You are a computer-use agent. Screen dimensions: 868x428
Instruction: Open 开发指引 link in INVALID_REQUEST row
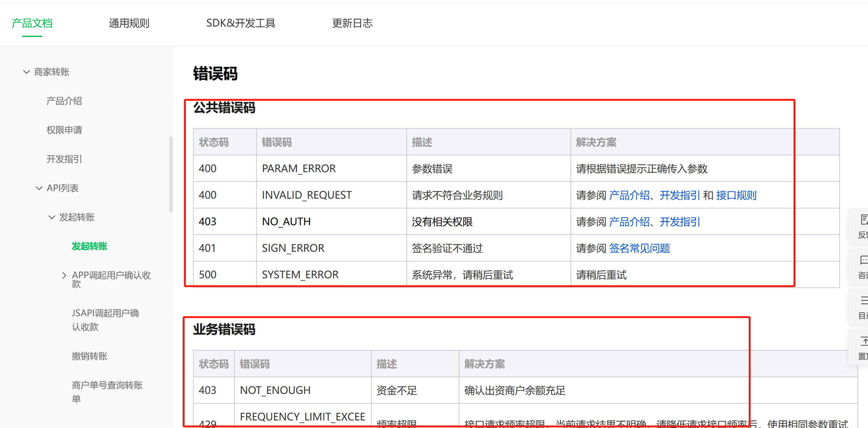(x=679, y=195)
